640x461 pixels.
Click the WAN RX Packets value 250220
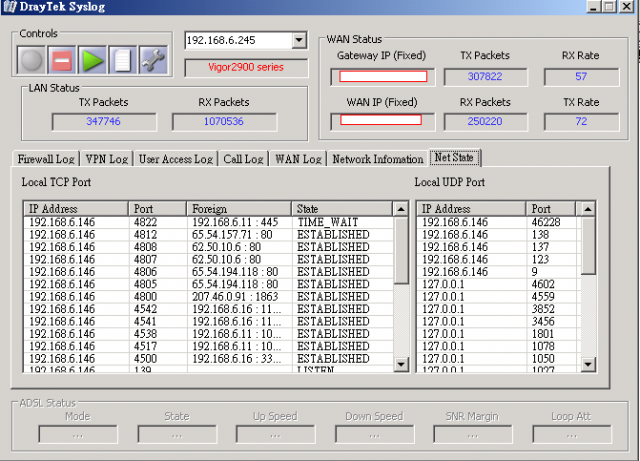point(485,122)
